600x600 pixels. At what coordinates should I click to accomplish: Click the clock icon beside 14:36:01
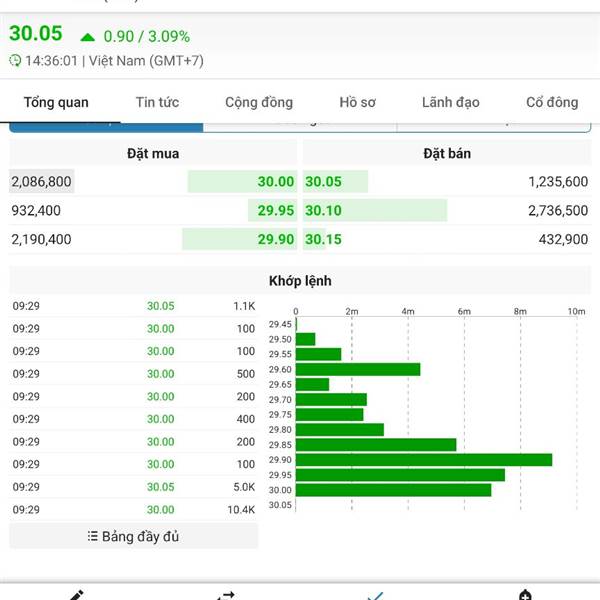pyautogui.click(x=15, y=61)
